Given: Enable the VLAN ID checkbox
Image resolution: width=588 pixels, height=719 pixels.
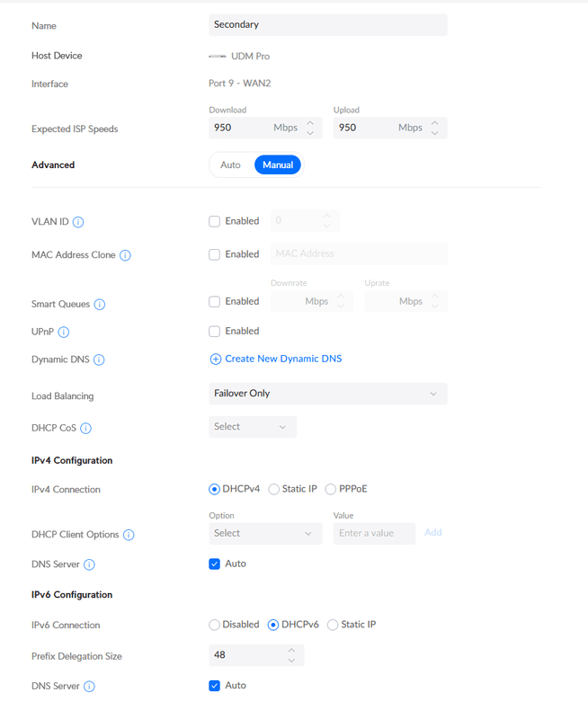Looking at the screenshot, I should 214,221.
